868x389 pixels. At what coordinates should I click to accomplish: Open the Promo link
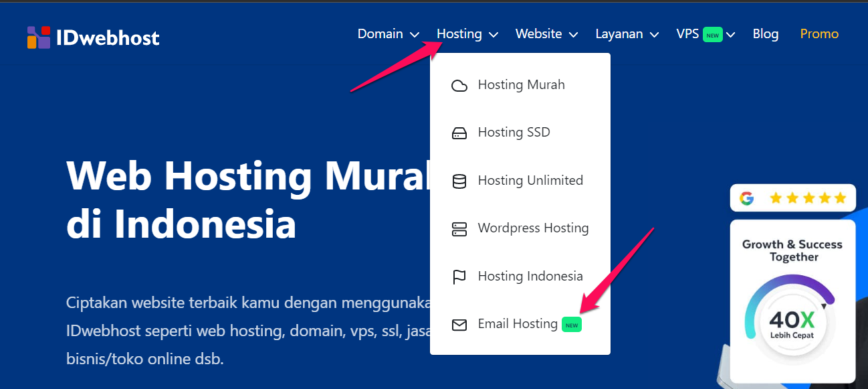[819, 34]
